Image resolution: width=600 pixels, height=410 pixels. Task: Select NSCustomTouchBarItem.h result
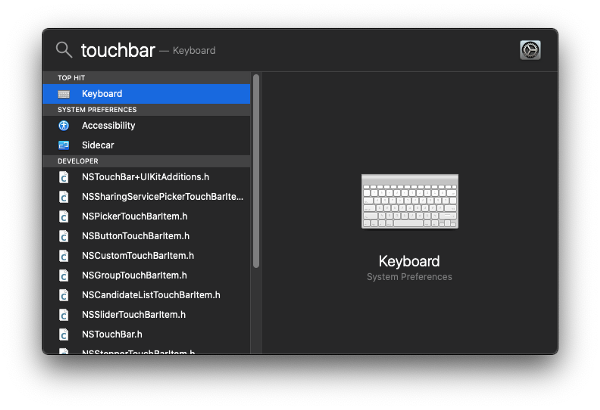tap(147, 256)
